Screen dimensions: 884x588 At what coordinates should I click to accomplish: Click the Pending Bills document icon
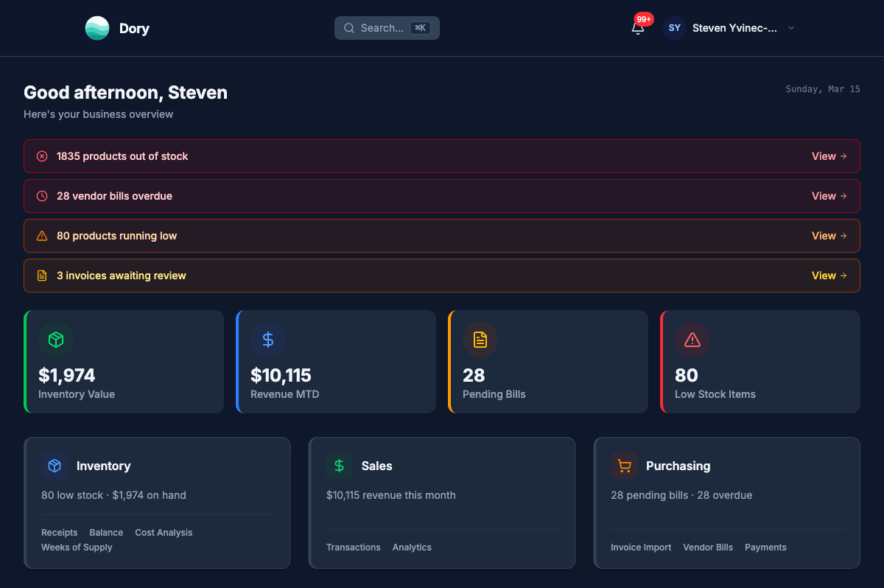(x=480, y=340)
